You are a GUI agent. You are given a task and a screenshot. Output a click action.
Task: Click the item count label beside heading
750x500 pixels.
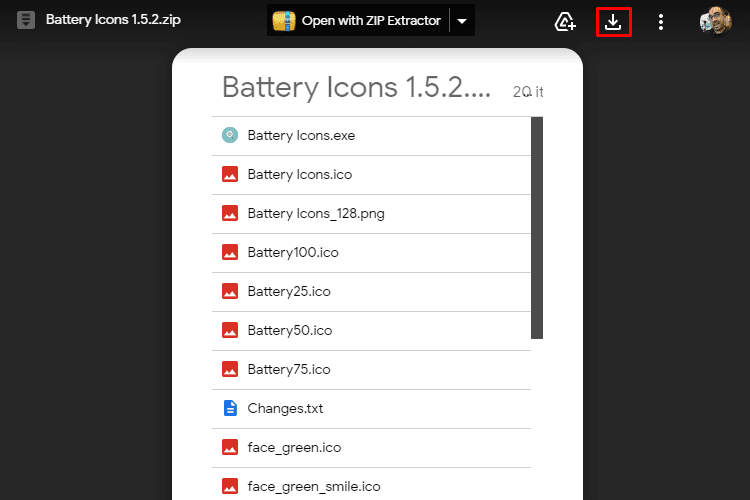[x=528, y=91]
